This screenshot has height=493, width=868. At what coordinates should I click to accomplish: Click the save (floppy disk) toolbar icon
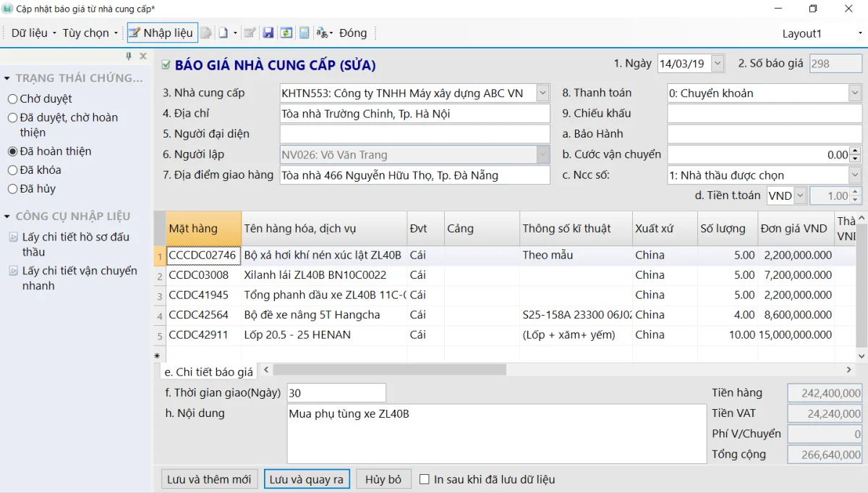(x=268, y=33)
